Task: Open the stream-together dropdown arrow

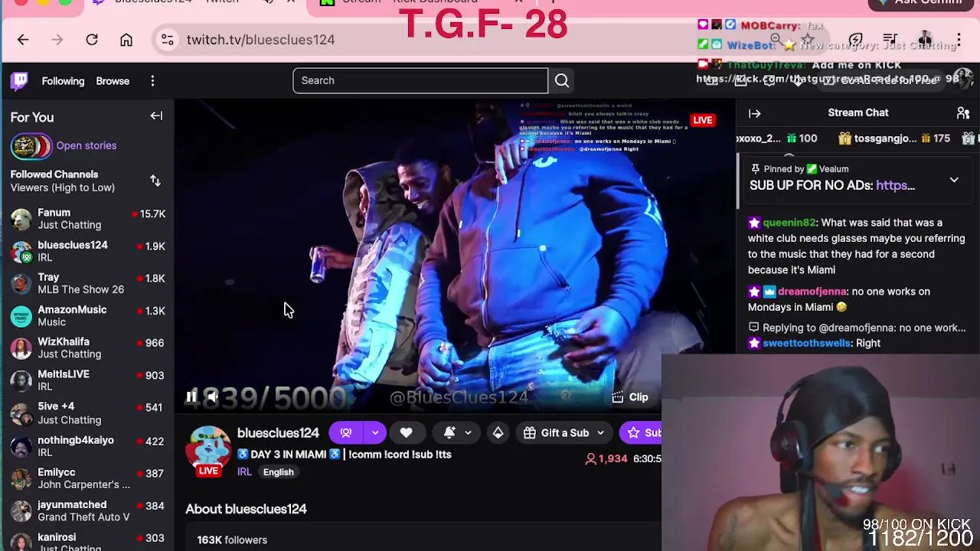Action: point(375,433)
